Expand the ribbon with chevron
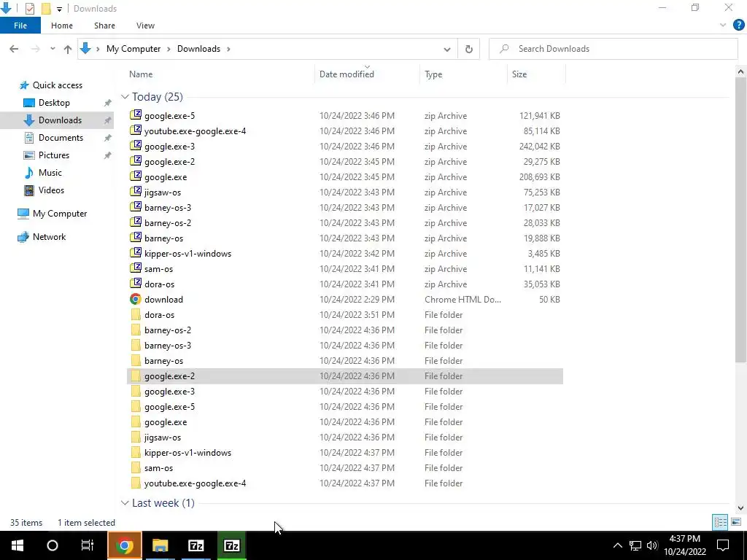Viewport: 747px width, 560px height. [723, 26]
